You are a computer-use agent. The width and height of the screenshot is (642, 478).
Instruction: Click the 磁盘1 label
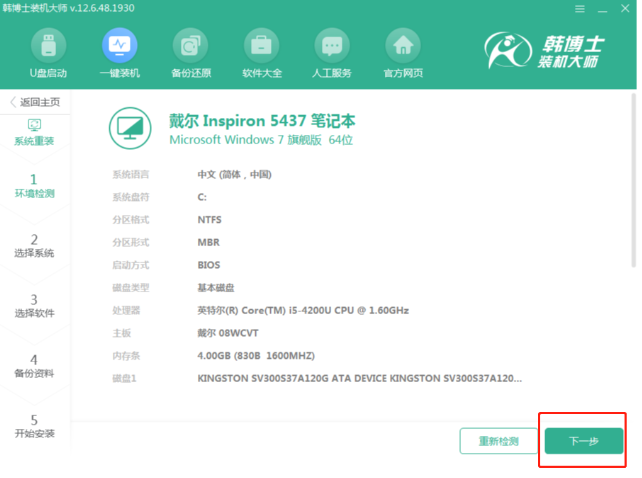pos(124,378)
